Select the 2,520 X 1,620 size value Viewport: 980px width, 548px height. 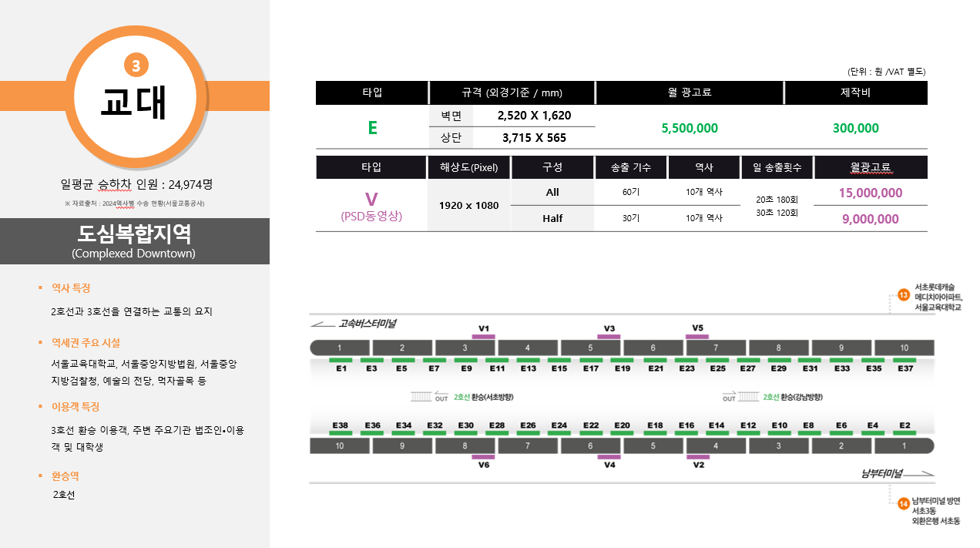coord(534,116)
